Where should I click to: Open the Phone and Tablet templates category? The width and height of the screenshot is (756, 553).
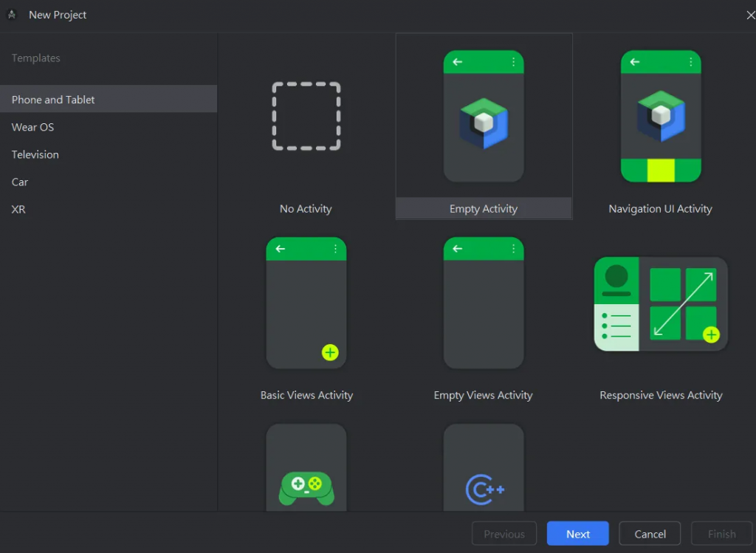[109, 100]
